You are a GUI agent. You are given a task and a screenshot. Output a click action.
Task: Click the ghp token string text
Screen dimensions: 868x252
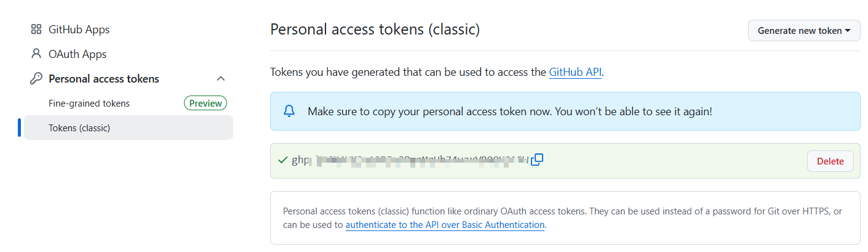coord(410,160)
